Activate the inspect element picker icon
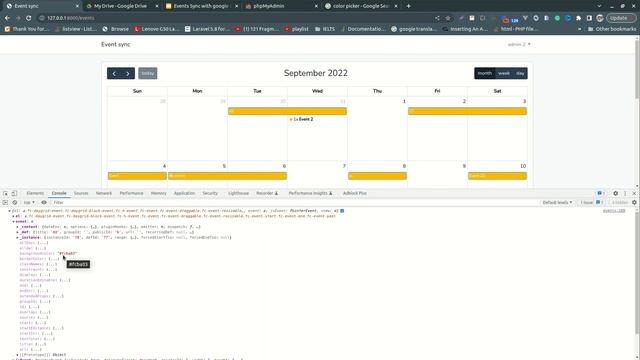Screen dimensions: 640x360 point(6,193)
